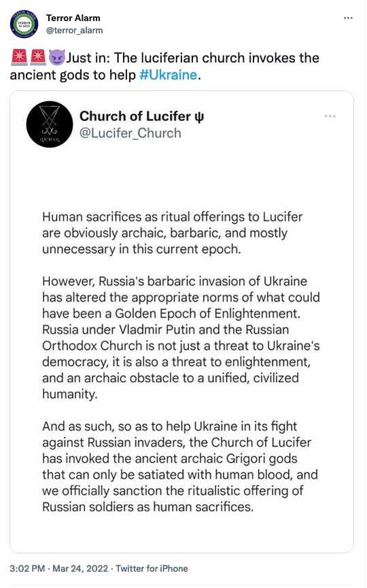Screen dimensions: 367x588
Task: Click the paragraph beginning 'And as such'
Action: click(180, 466)
